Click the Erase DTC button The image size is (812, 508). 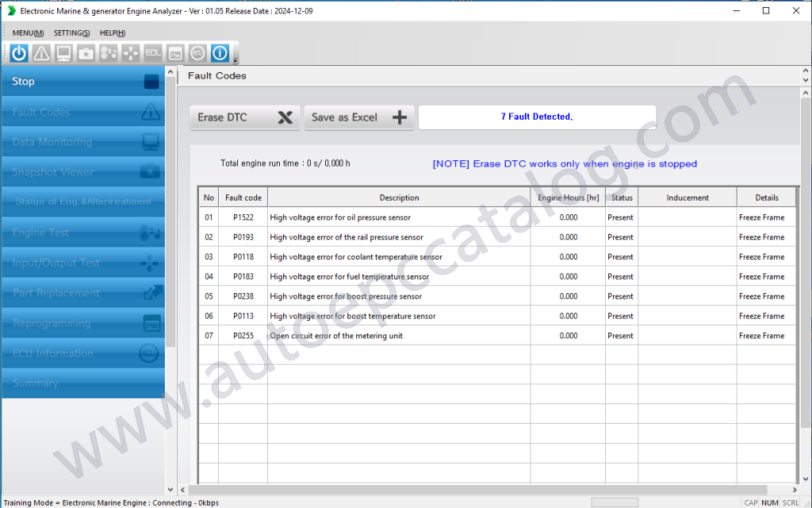click(x=245, y=117)
